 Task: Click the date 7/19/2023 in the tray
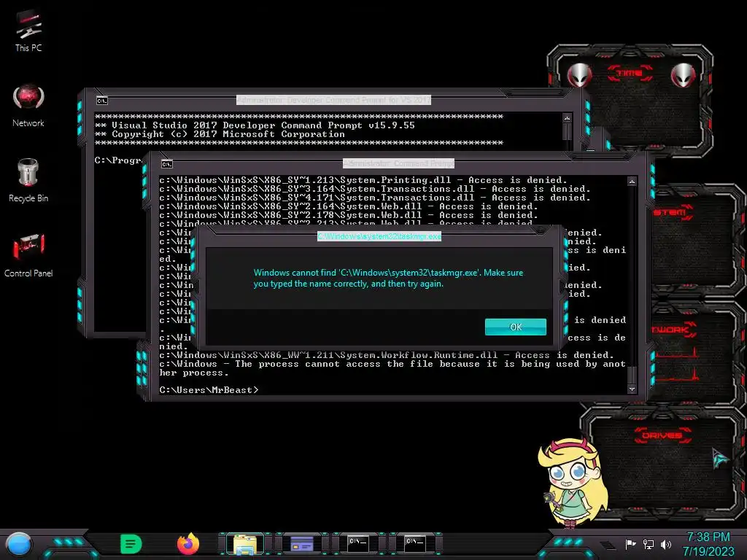pyautogui.click(x=708, y=551)
